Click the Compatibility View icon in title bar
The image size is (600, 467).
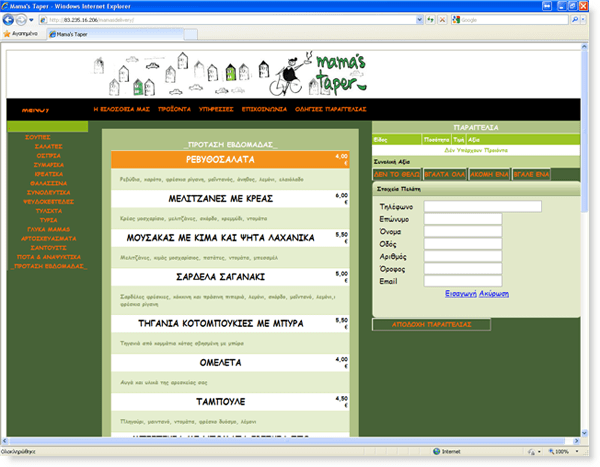[547, 6]
